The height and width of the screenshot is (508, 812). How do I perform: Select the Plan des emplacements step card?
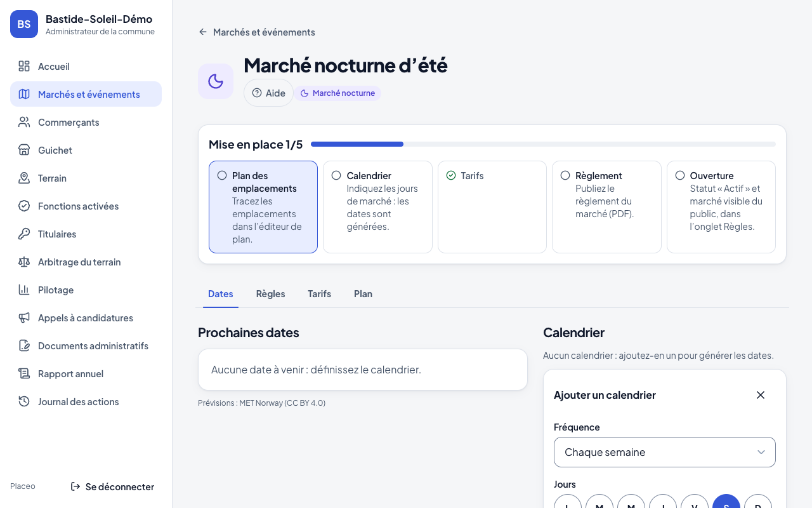point(263,207)
